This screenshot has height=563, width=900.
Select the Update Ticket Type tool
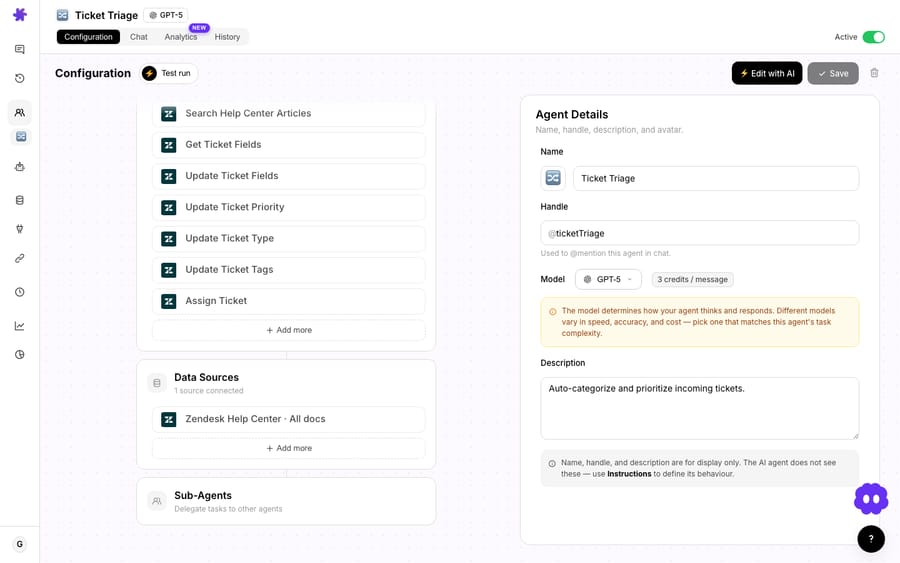(289, 238)
